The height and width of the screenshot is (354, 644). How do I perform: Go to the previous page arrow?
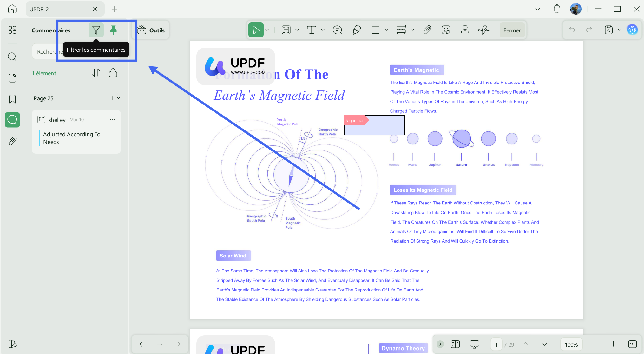click(525, 344)
